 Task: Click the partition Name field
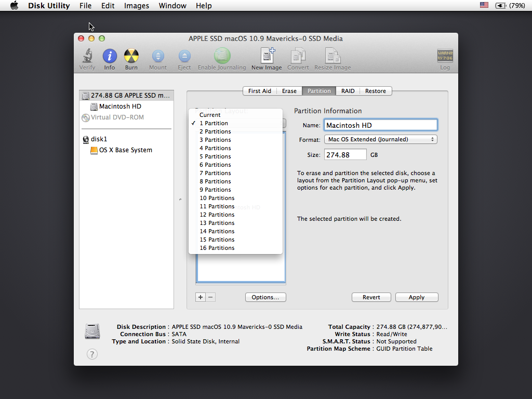(381, 125)
